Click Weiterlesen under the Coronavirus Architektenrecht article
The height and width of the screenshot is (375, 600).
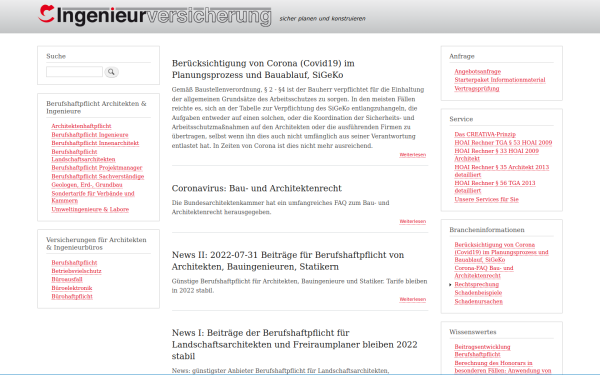[412, 221]
